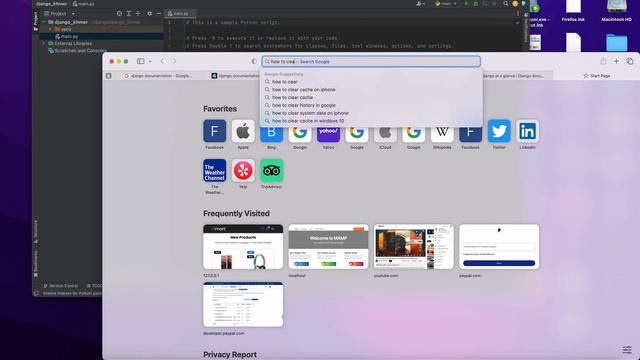Click the locate file target icon in PyCharm Project panel
640x360 pixels.
tap(119, 13)
